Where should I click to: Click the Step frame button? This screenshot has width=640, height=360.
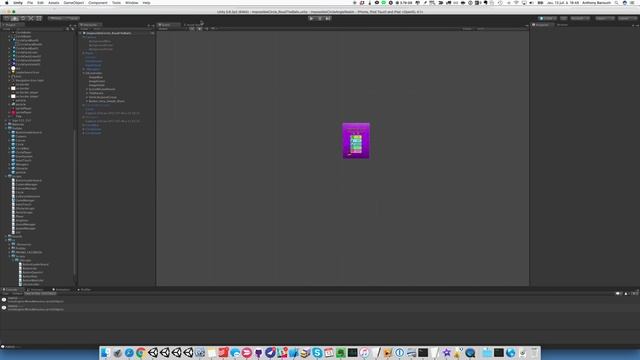(x=328, y=18)
